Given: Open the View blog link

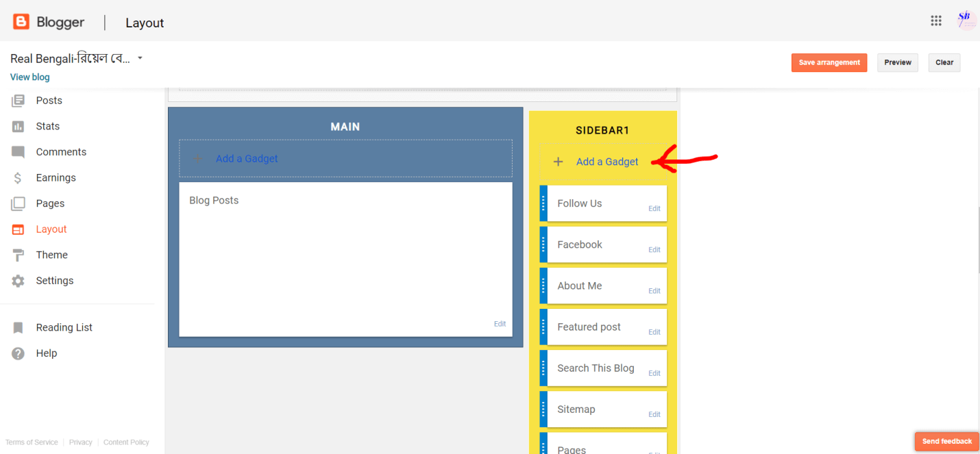Looking at the screenshot, I should (x=30, y=77).
